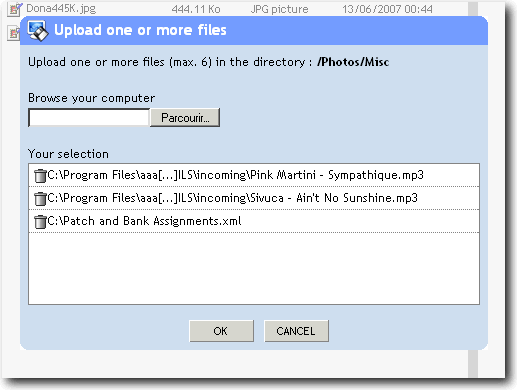
Task: Click the Dona445K.jpg filename in the background list
Action: (x=61, y=9)
